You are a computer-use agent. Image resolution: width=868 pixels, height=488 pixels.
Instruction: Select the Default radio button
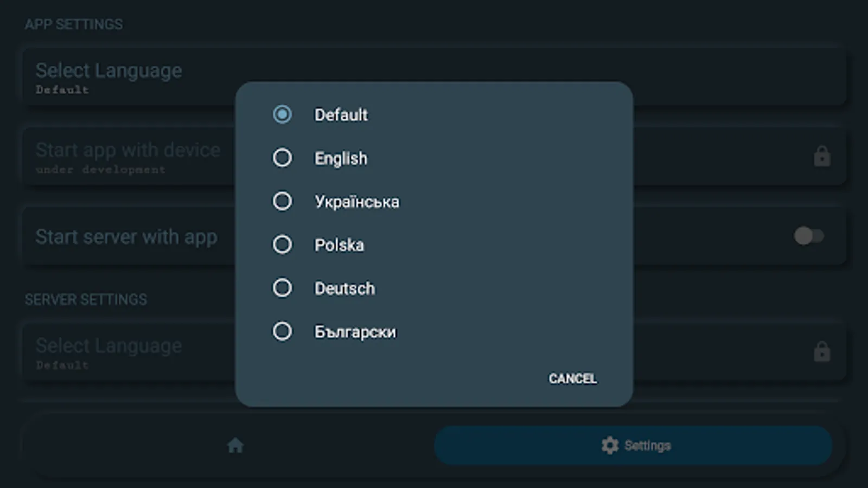coord(282,114)
